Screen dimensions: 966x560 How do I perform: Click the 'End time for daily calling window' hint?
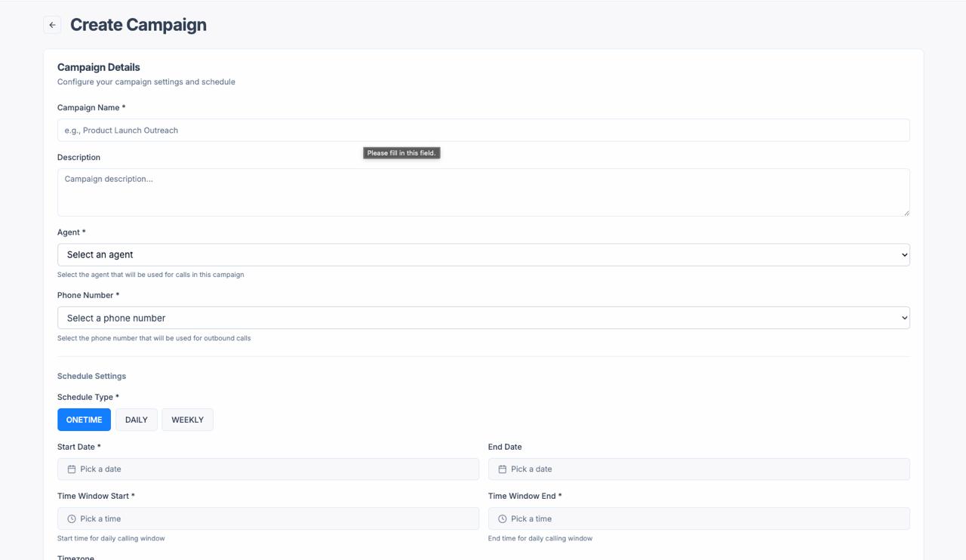540,538
